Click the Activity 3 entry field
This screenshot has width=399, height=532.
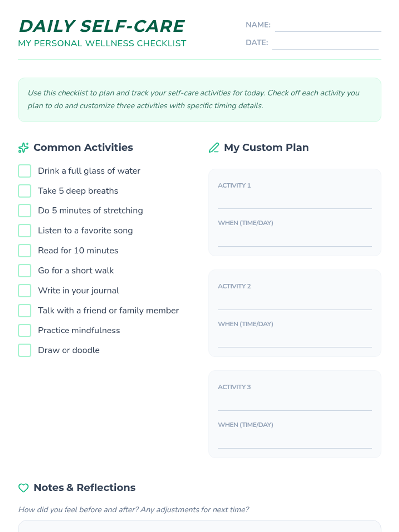click(295, 403)
